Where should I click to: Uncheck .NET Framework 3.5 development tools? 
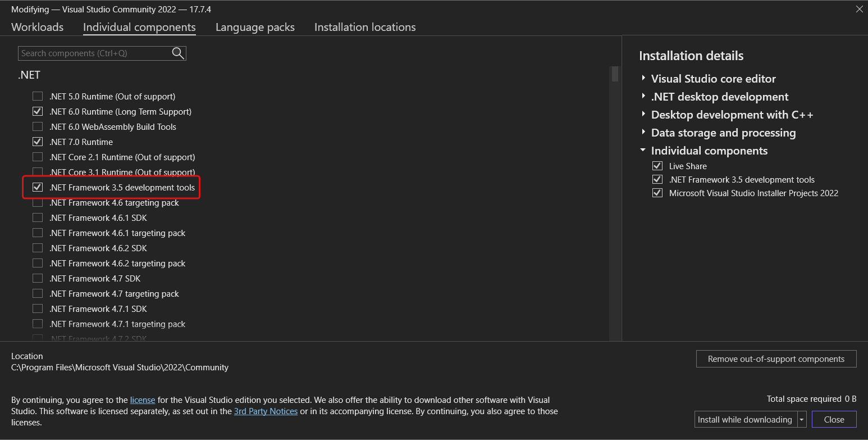38,188
